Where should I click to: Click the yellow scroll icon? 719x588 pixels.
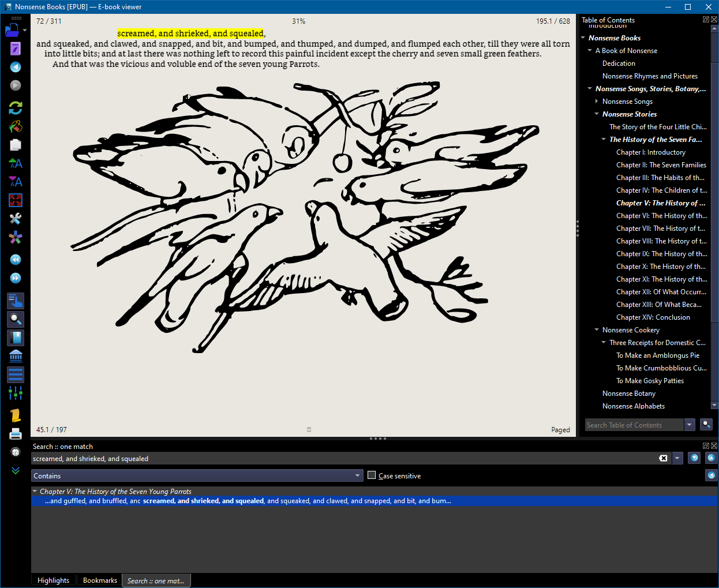(16, 415)
